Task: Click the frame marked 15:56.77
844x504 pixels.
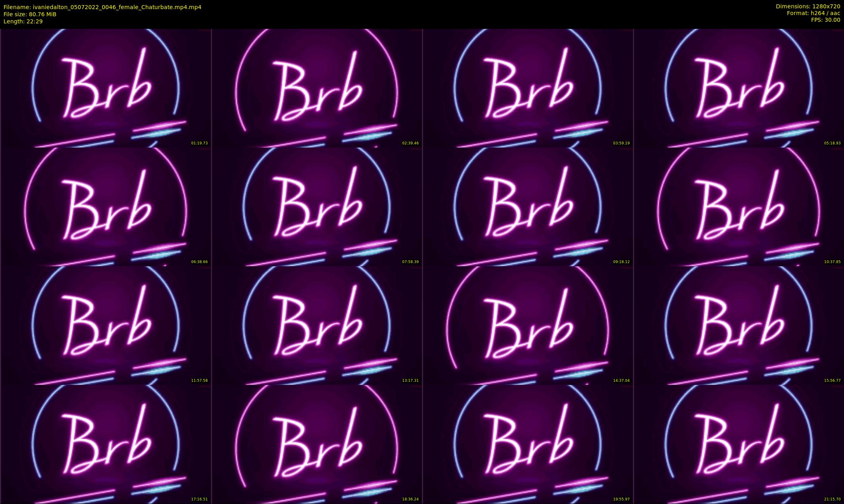Action: pyautogui.click(x=739, y=325)
